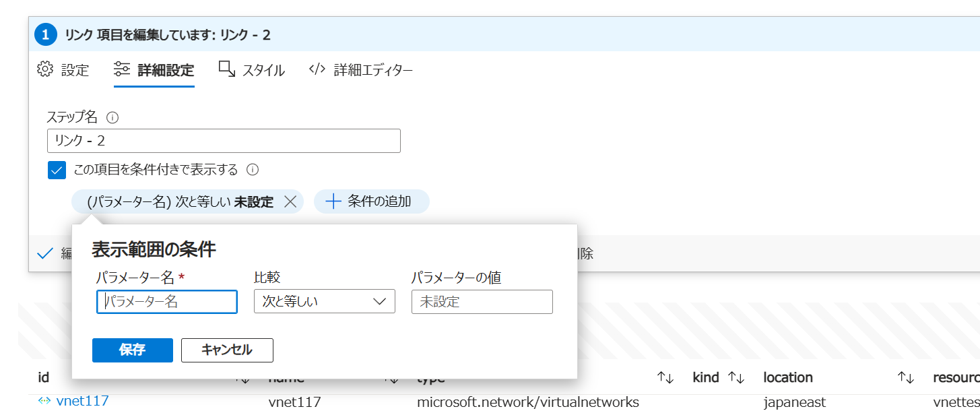Switch to the 設定 tab
This screenshot has width=980, height=413.
63,70
